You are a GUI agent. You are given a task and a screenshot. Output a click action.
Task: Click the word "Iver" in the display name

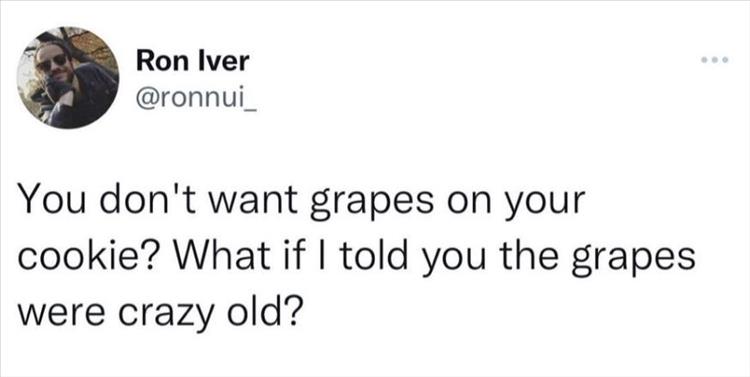(226, 61)
